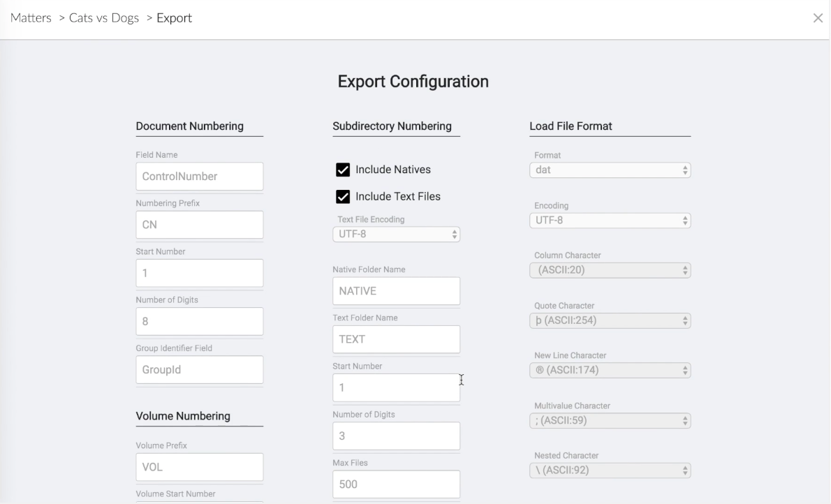The image size is (831, 504).
Task: Click the Max Files input showing 500
Action: pos(396,484)
